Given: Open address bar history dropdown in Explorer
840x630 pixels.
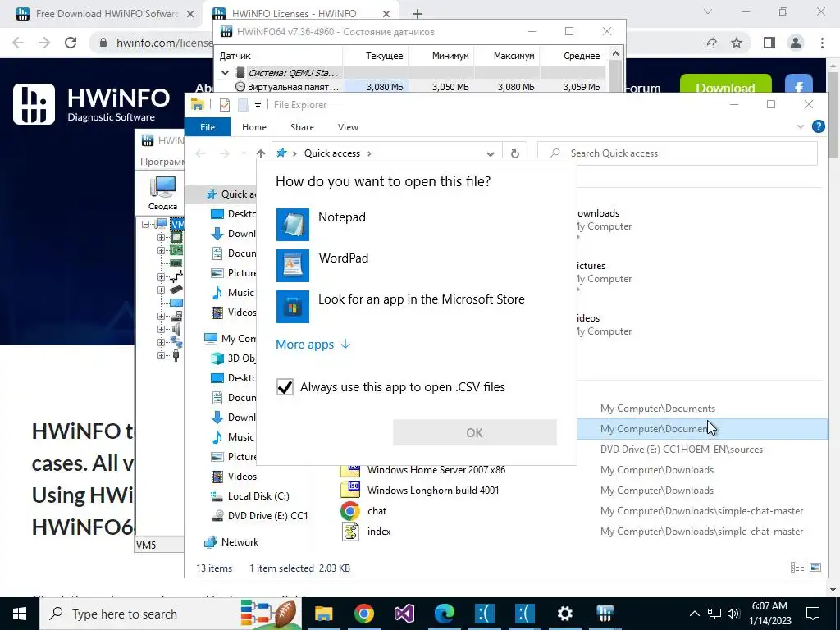Looking at the screenshot, I should (x=491, y=153).
